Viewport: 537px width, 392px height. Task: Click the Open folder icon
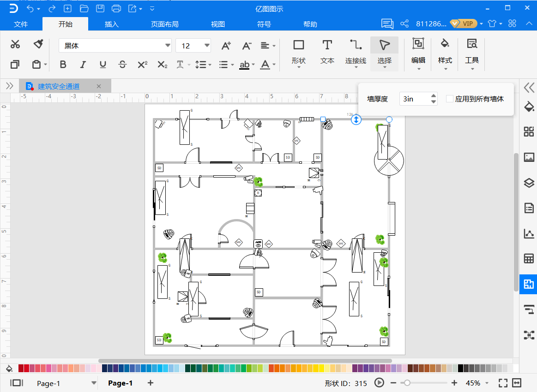(84, 9)
